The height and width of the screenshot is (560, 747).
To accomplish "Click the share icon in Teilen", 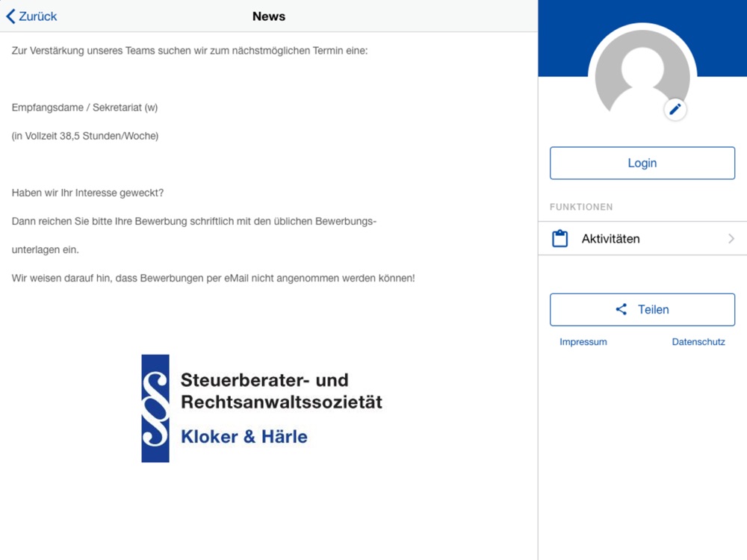I will [x=622, y=310].
